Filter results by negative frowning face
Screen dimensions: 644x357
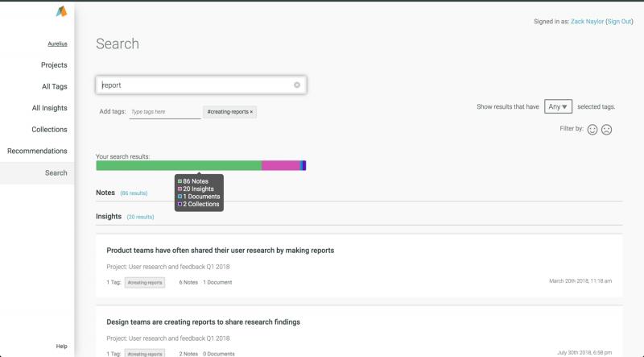606,130
